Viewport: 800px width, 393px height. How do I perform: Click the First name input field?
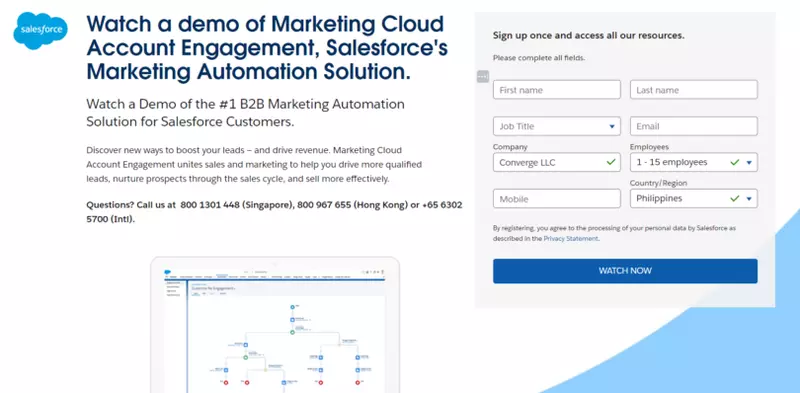557,90
